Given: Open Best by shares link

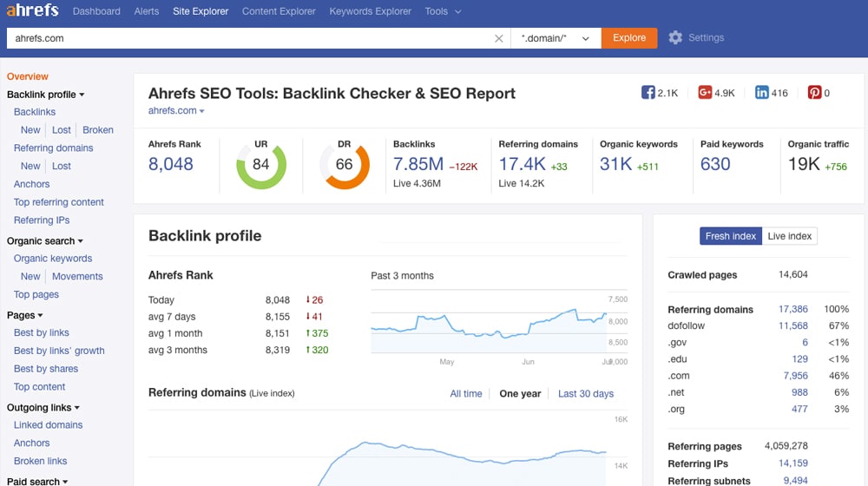Looking at the screenshot, I should [46, 369].
